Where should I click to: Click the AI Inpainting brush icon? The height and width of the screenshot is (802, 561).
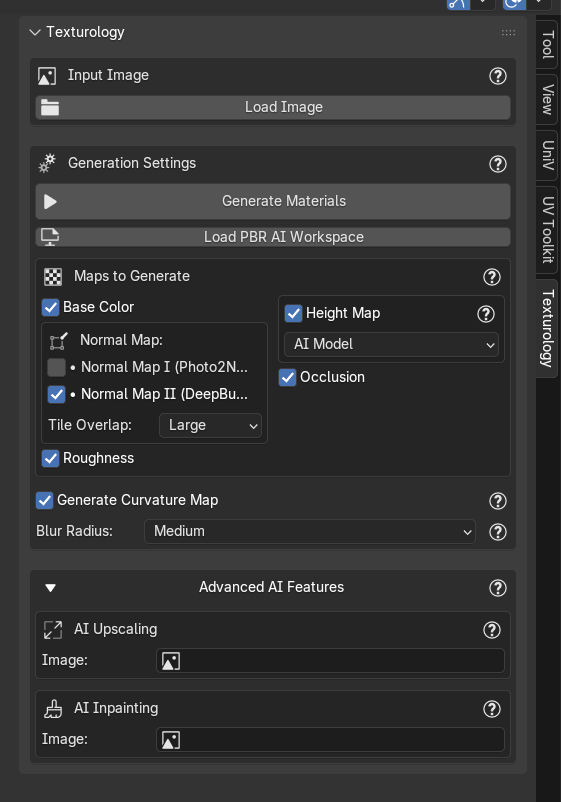(x=53, y=709)
